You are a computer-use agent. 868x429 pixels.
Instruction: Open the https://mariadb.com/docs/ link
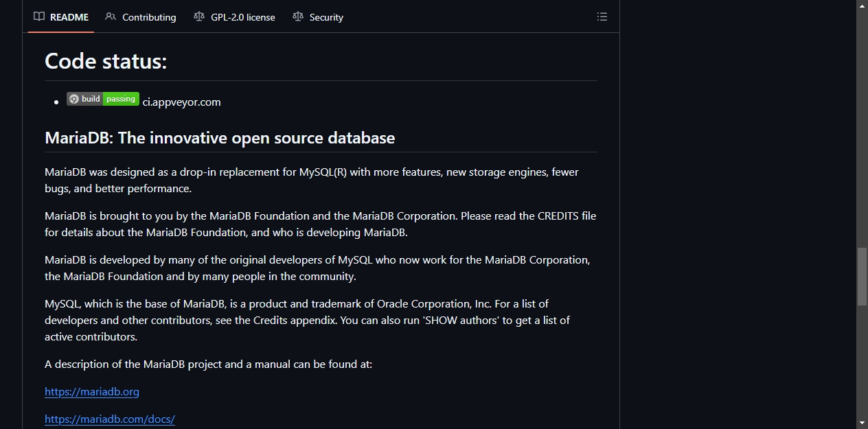(x=110, y=419)
